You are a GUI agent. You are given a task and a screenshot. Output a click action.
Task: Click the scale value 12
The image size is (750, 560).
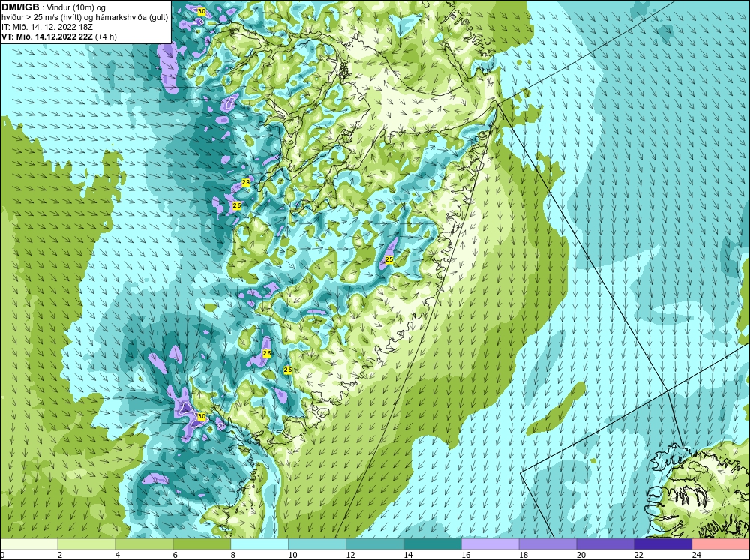click(350, 555)
